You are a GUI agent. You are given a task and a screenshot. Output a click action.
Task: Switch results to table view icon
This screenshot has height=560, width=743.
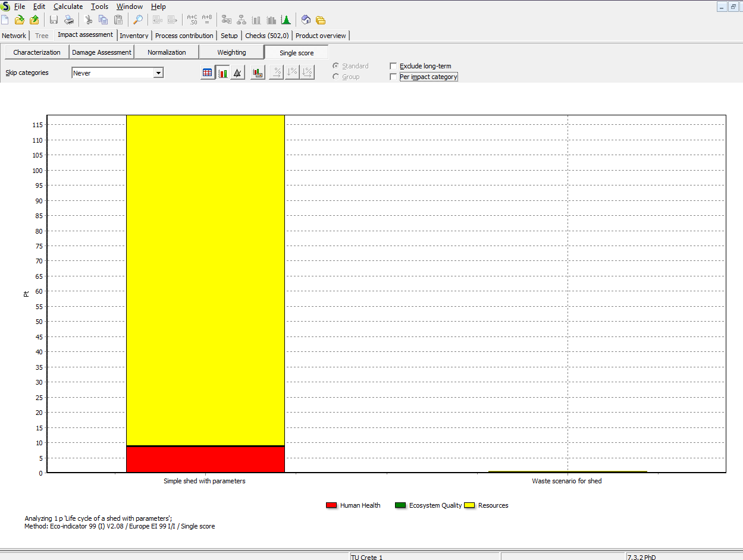point(208,73)
